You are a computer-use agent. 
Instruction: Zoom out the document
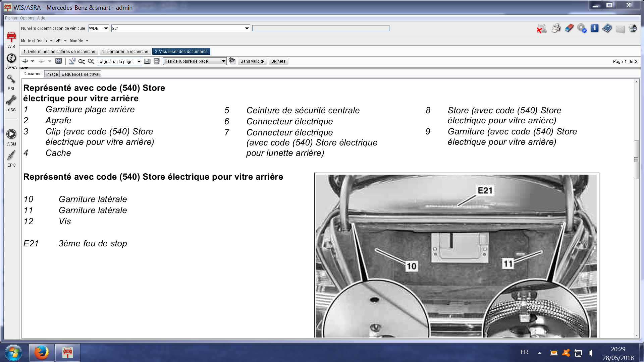click(x=82, y=61)
